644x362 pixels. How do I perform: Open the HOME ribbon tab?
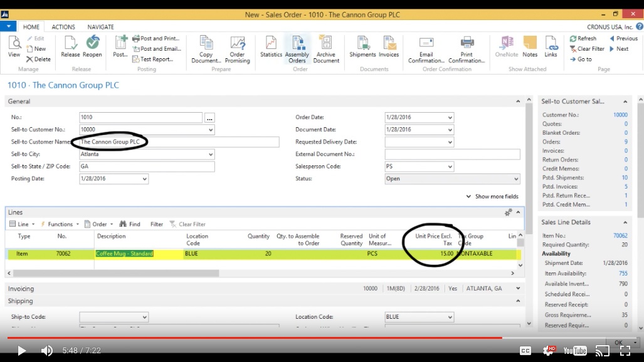[x=31, y=27]
